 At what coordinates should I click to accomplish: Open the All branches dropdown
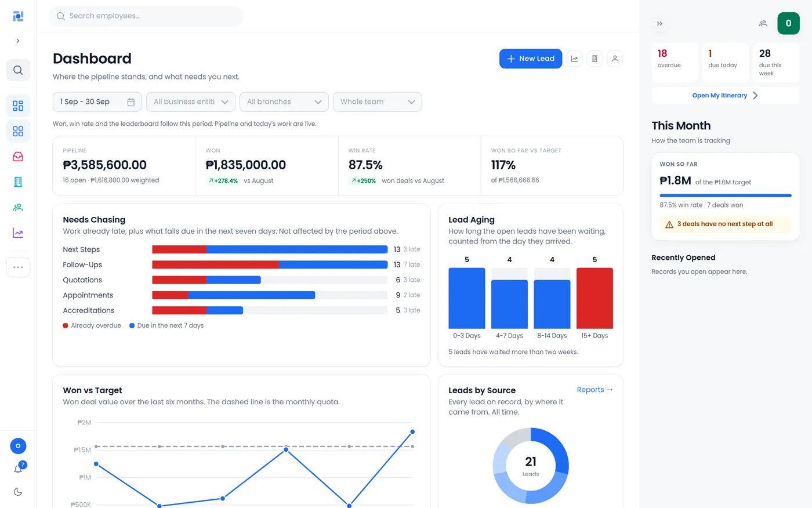tap(284, 101)
